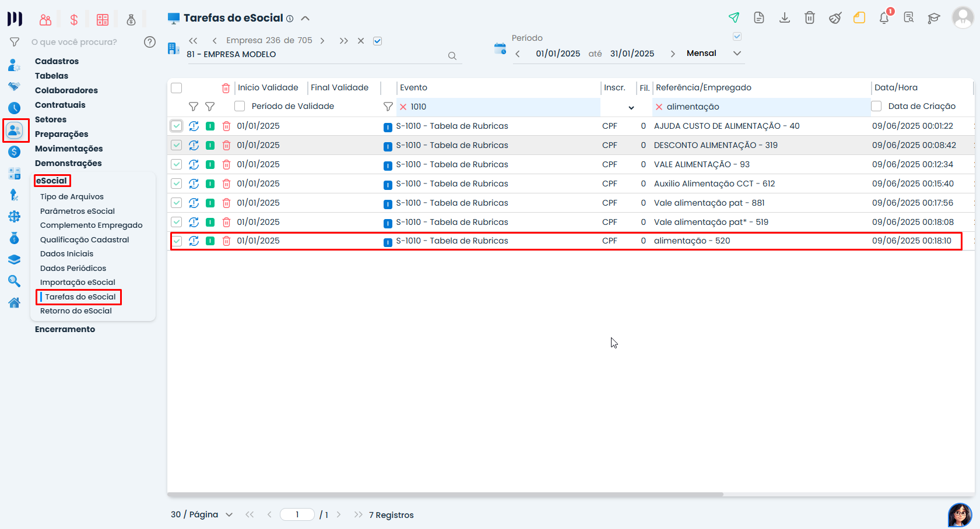The height and width of the screenshot is (529, 980).
Task: Click the trash icon in top toolbar
Action: pos(810,17)
